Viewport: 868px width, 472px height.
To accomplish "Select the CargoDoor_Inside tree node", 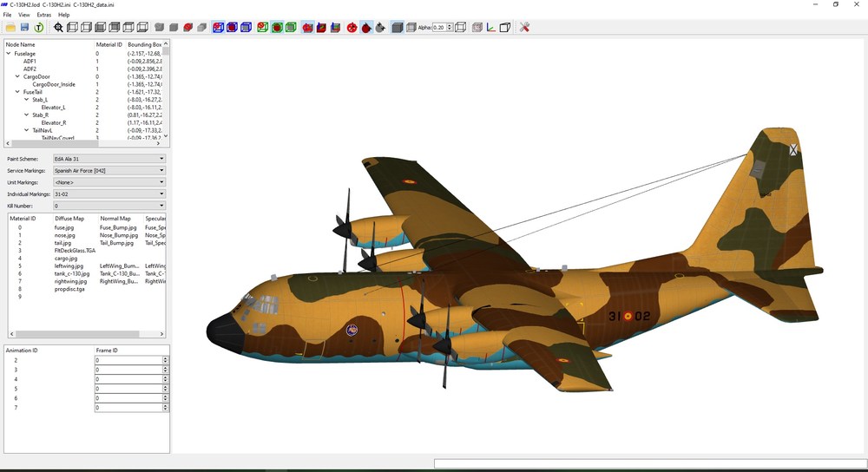I will (54, 85).
